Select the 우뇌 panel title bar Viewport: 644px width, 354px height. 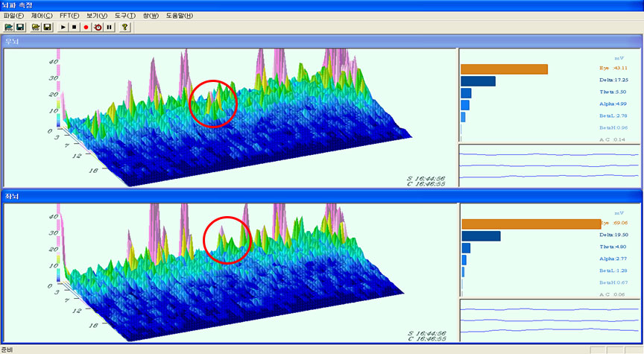click(x=321, y=41)
